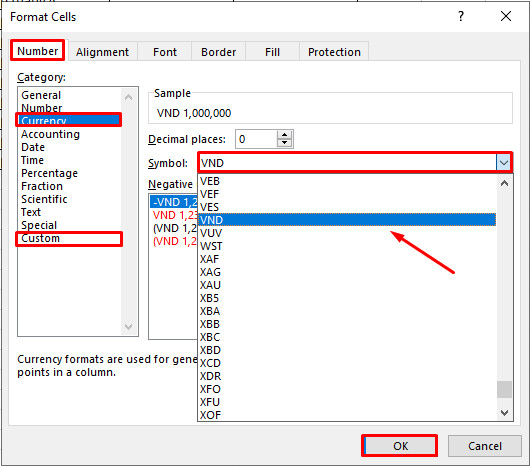530x466 pixels.
Task: Confirm with the OK button
Action: 400,446
